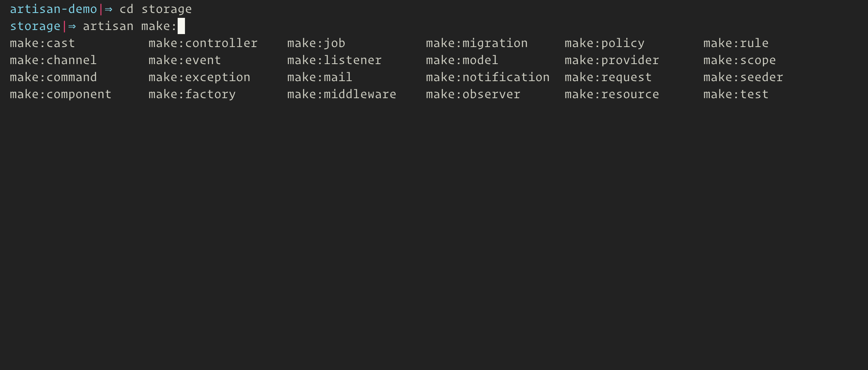Choose the make:rule completion

pyautogui.click(x=736, y=43)
